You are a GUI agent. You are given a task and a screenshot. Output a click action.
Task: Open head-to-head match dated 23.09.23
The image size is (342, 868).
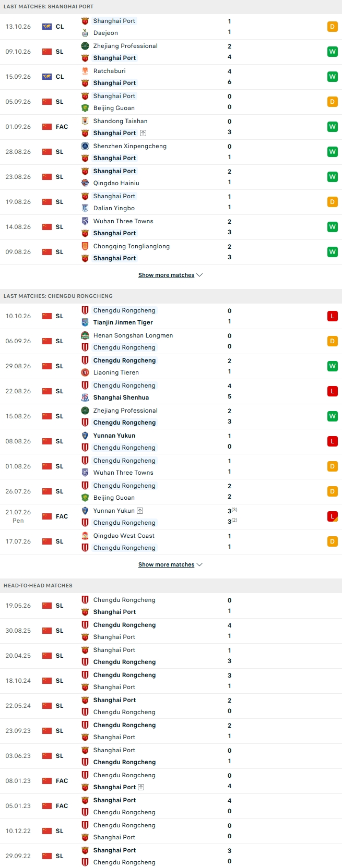tap(171, 731)
